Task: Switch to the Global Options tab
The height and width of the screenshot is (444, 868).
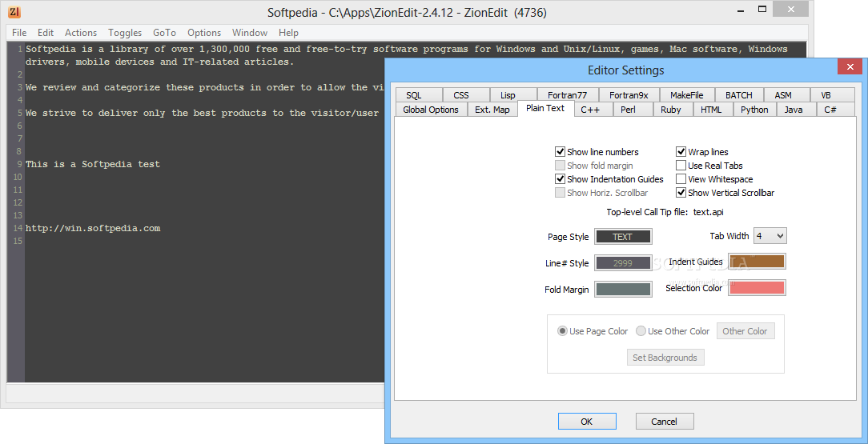Action: tap(431, 110)
